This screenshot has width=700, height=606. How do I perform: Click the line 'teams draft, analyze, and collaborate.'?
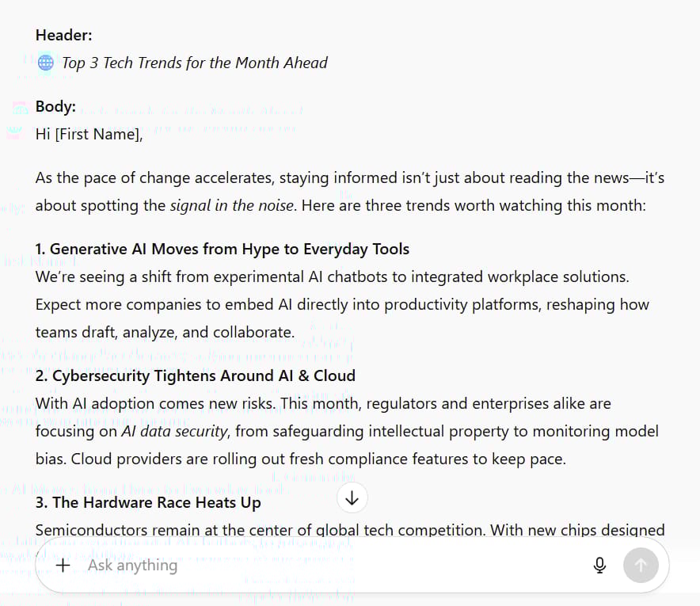coord(165,332)
